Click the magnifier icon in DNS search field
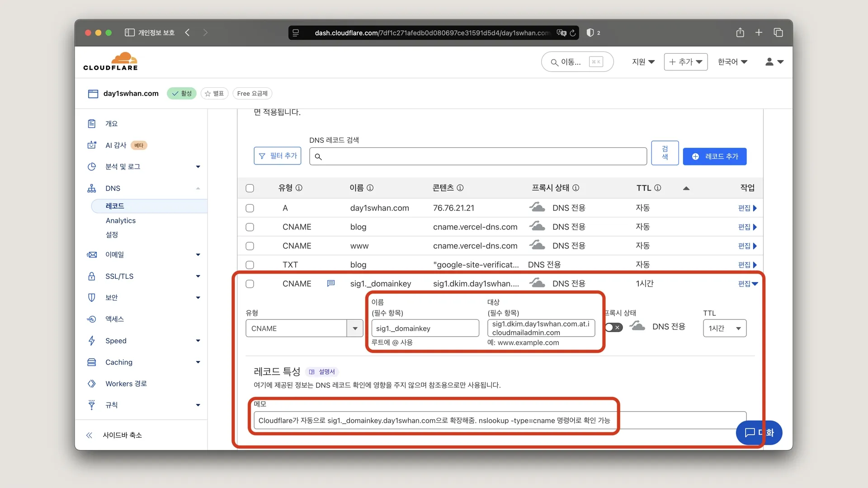The width and height of the screenshot is (868, 488). click(318, 157)
